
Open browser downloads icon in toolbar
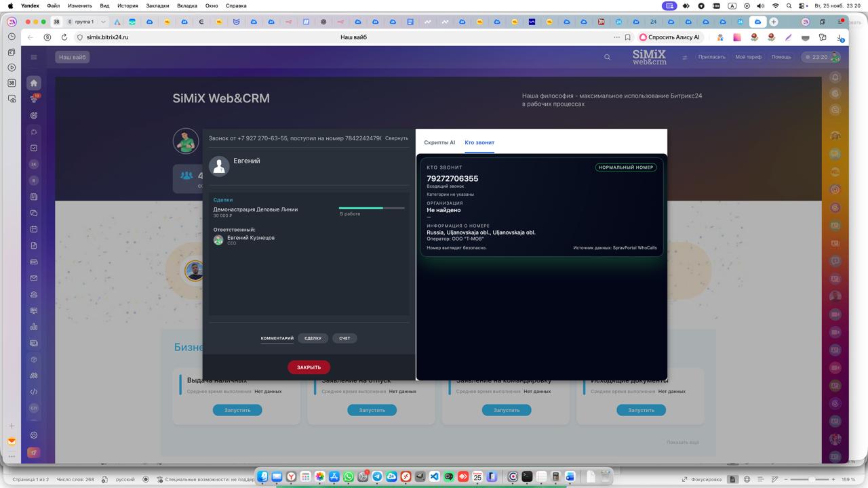[840, 37]
